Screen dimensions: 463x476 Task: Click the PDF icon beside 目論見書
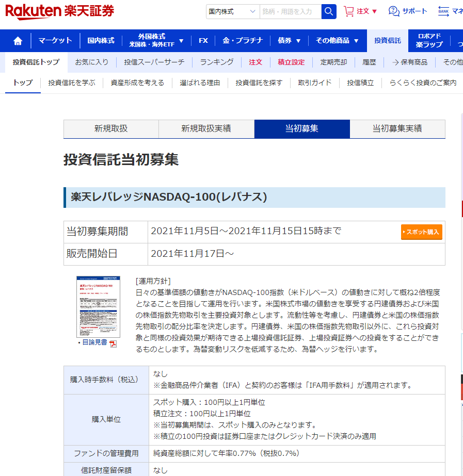pyautogui.click(x=113, y=343)
